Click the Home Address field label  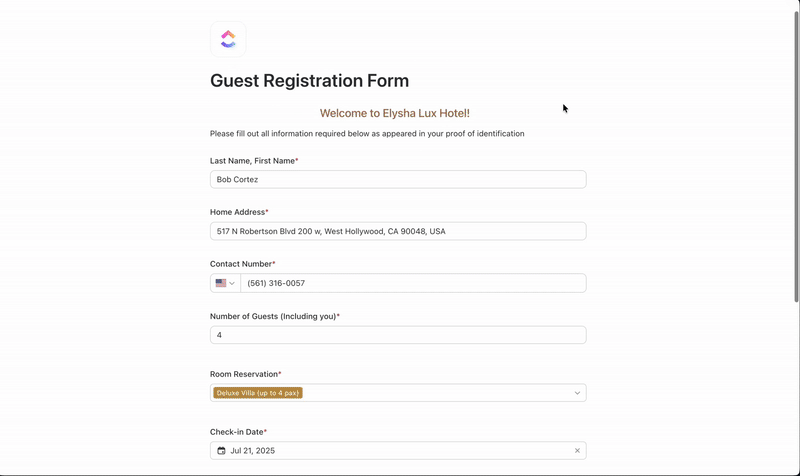237,212
